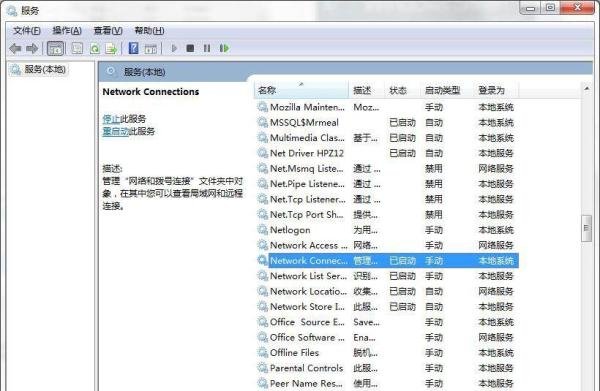This screenshot has width=600, height=391.
Task: Select the Network Access ... service row
Action: point(386,245)
